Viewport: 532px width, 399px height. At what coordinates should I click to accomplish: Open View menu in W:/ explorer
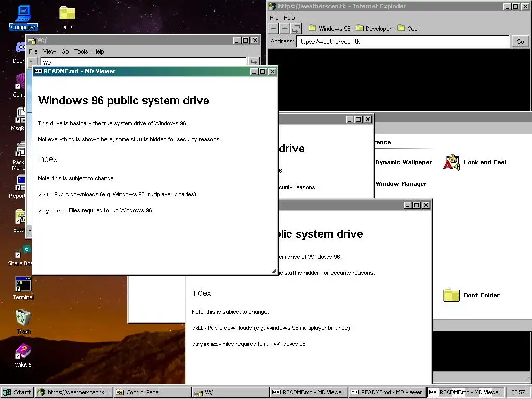click(x=49, y=51)
